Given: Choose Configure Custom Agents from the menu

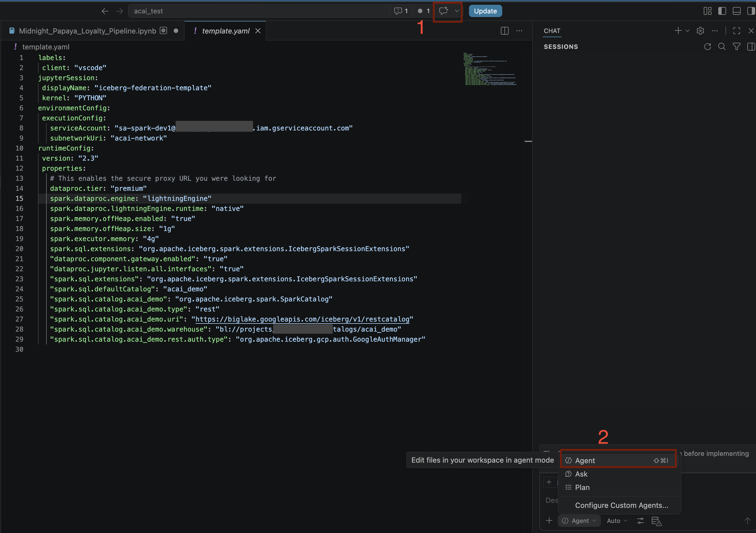Looking at the screenshot, I should [x=621, y=505].
